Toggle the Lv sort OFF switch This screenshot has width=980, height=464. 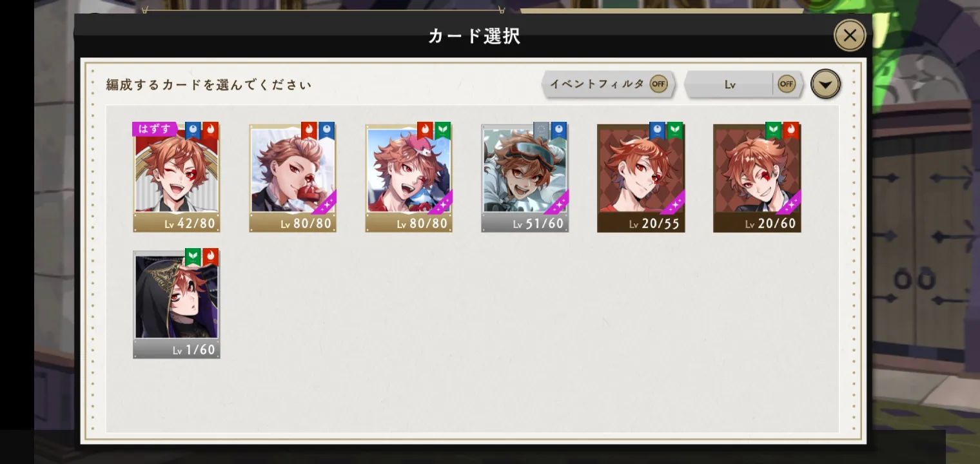pyautogui.click(x=787, y=84)
